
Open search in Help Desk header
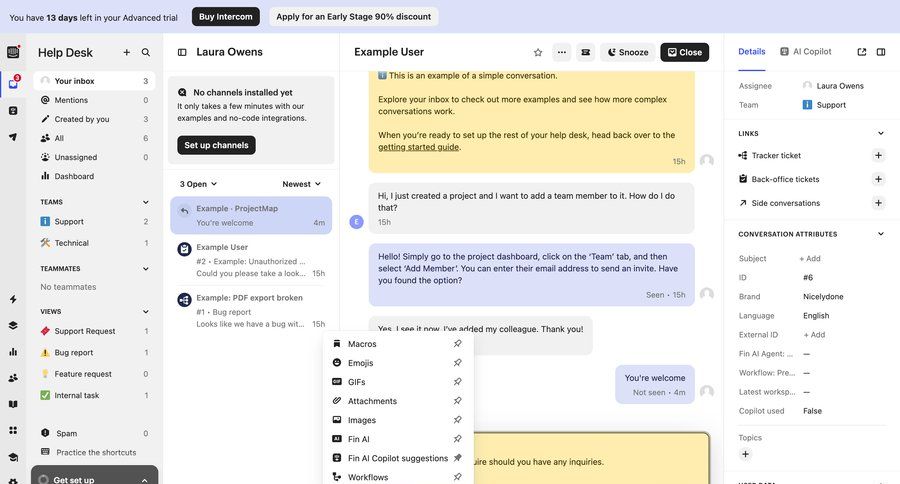(x=146, y=52)
